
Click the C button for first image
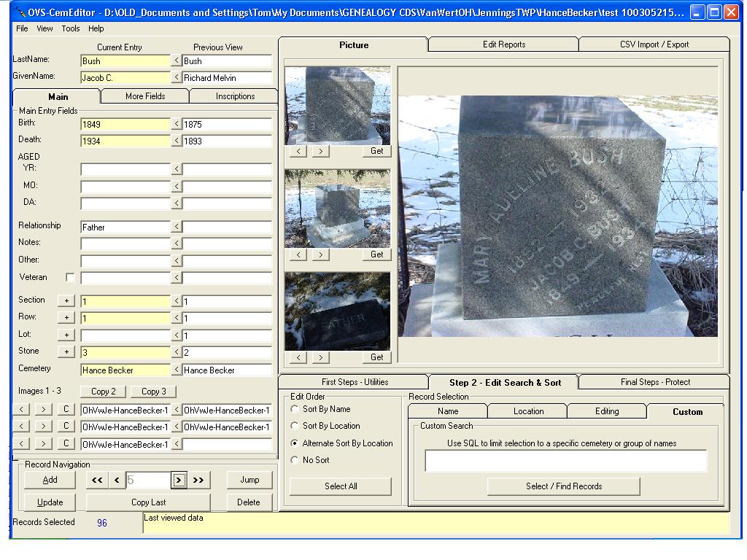click(66, 410)
